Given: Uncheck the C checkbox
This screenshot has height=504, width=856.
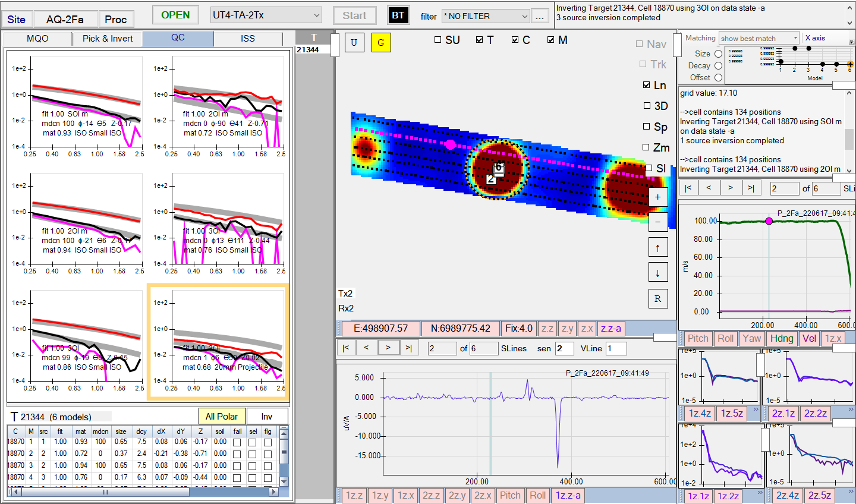Looking at the screenshot, I should [x=515, y=40].
